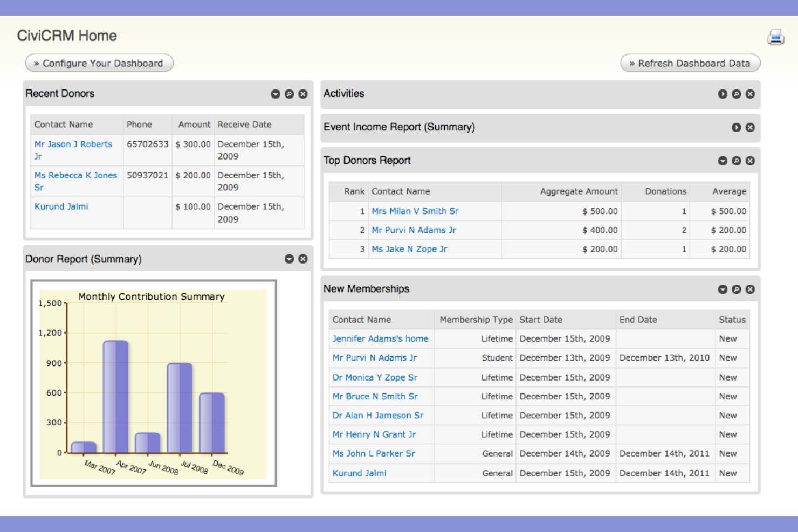Screen dimensions: 798x532
Task: Click the Apr 2007 bar in contribution chart
Action: (x=115, y=397)
